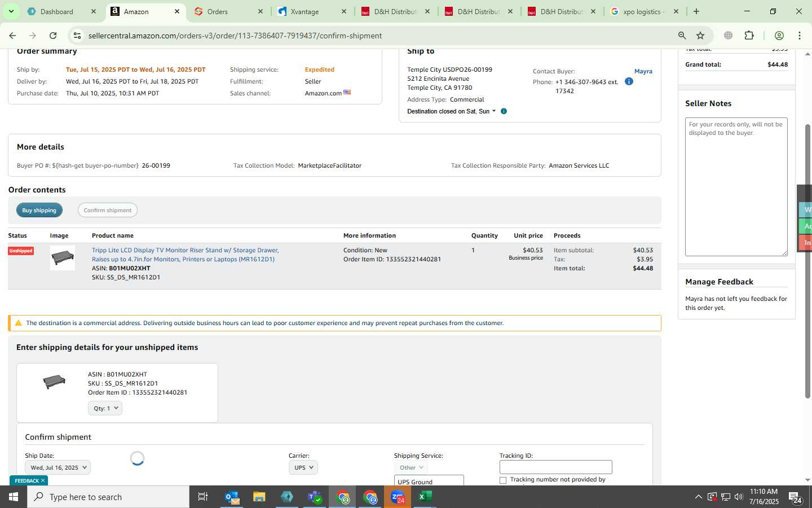
Task: Close the Xvantage tab
Action: point(345,11)
